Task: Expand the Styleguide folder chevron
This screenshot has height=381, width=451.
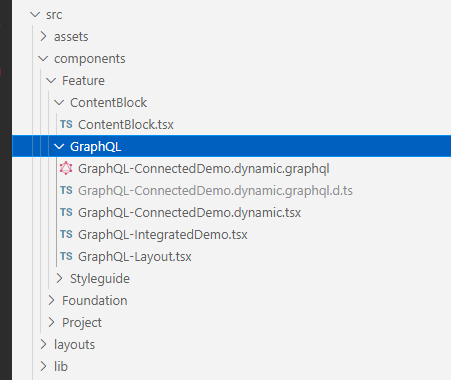Action: pos(59,278)
